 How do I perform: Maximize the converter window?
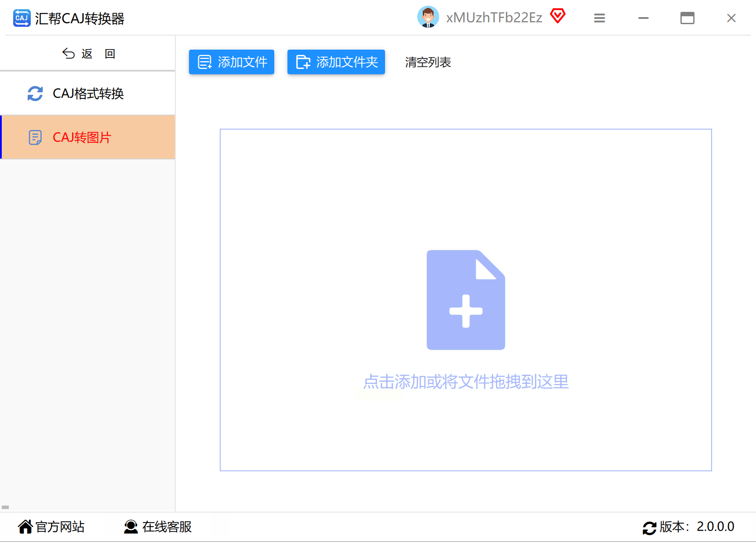(687, 18)
